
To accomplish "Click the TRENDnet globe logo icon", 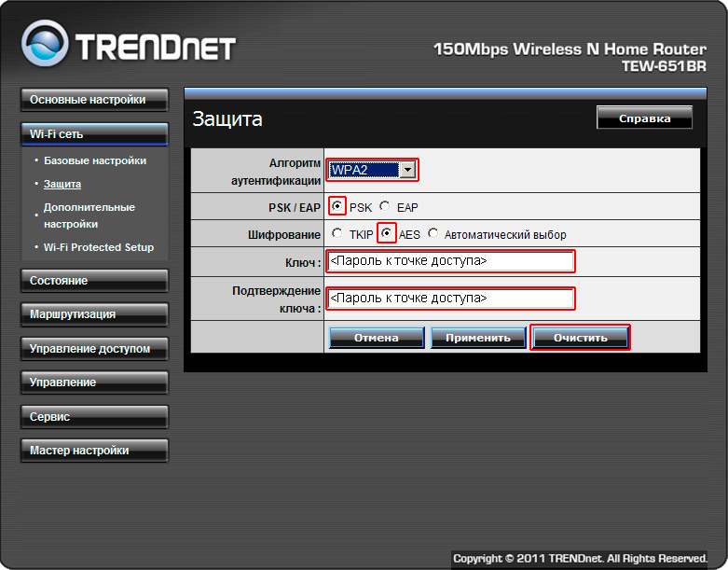I will (x=45, y=43).
